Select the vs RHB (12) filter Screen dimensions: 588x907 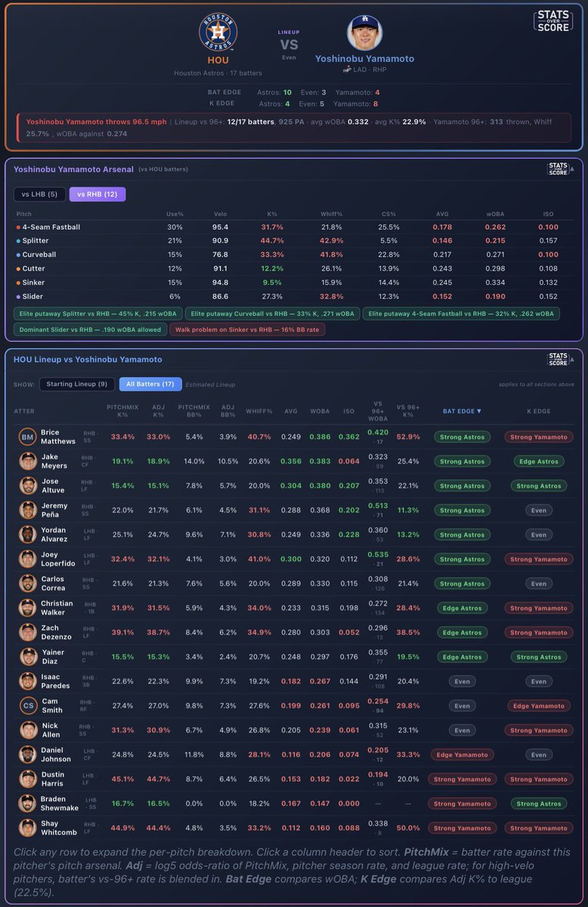pyautogui.click(x=97, y=194)
